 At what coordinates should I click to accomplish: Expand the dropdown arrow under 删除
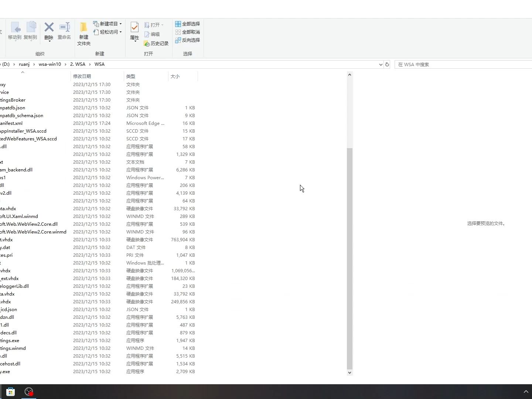49,41
